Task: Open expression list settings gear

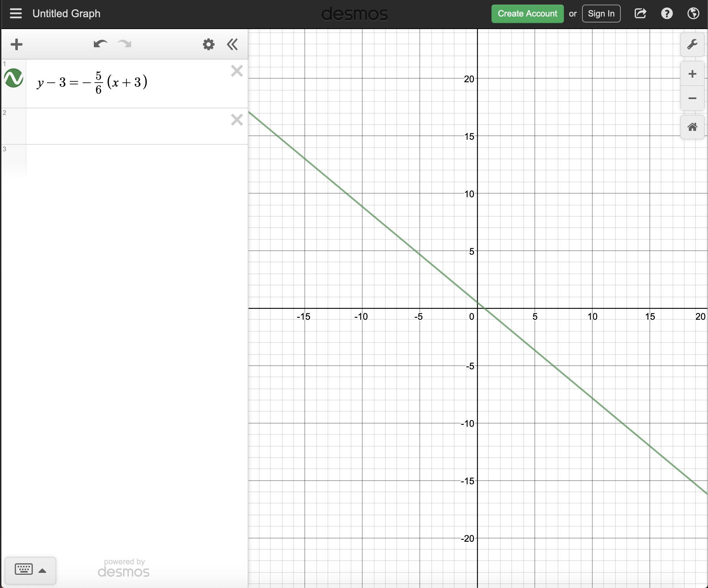Action: pyautogui.click(x=208, y=44)
